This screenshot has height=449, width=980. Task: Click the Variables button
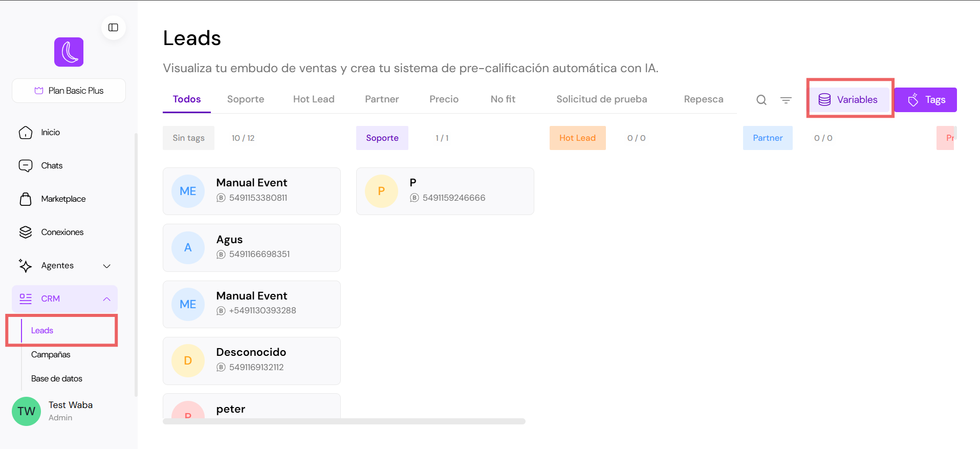[849, 99]
